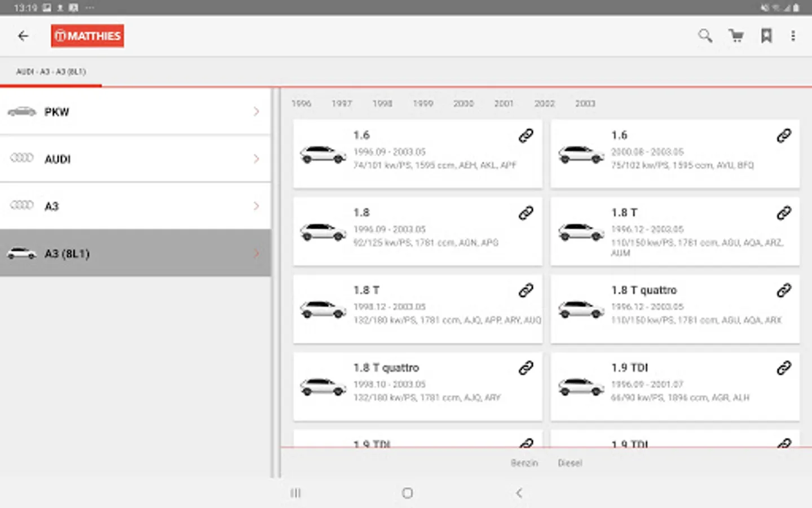812x508 pixels.
Task: Click link icon on the 1.6 74/101 kW card
Action: click(526, 135)
